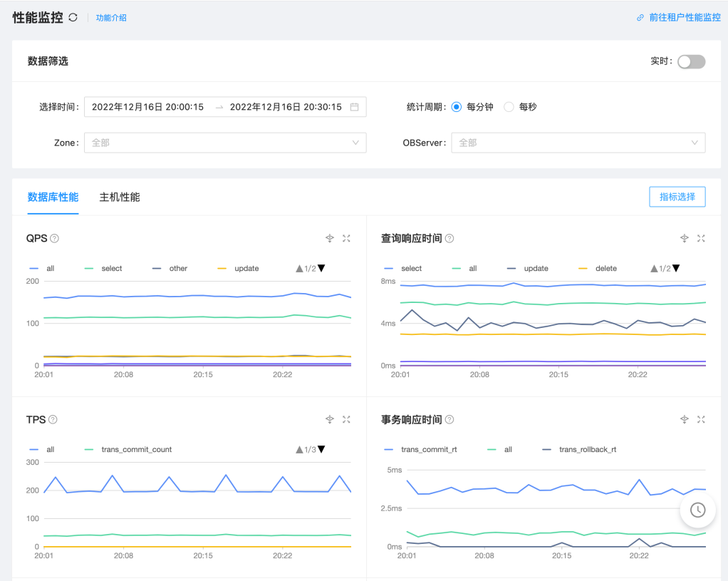Go to the next QPS legend page with the down arrow
Image resolution: width=728 pixels, height=581 pixels.
pos(321,268)
